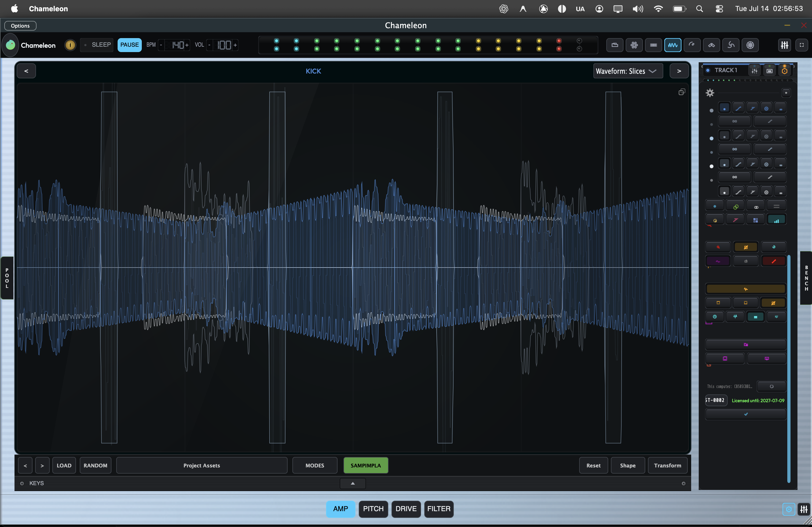Decrease VOL with the minus stepper
This screenshot has width=812, height=527.
pyautogui.click(x=209, y=45)
